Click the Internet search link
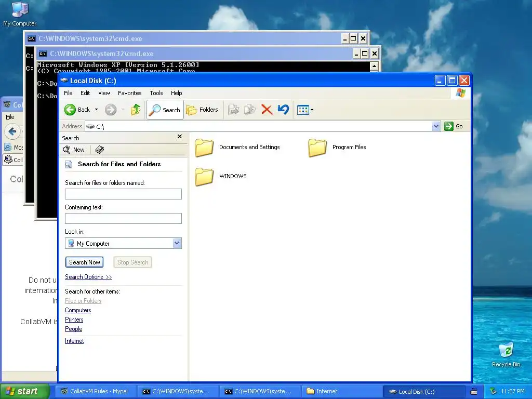The height and width of the screenshot is (399, 532). pos(74,341)
